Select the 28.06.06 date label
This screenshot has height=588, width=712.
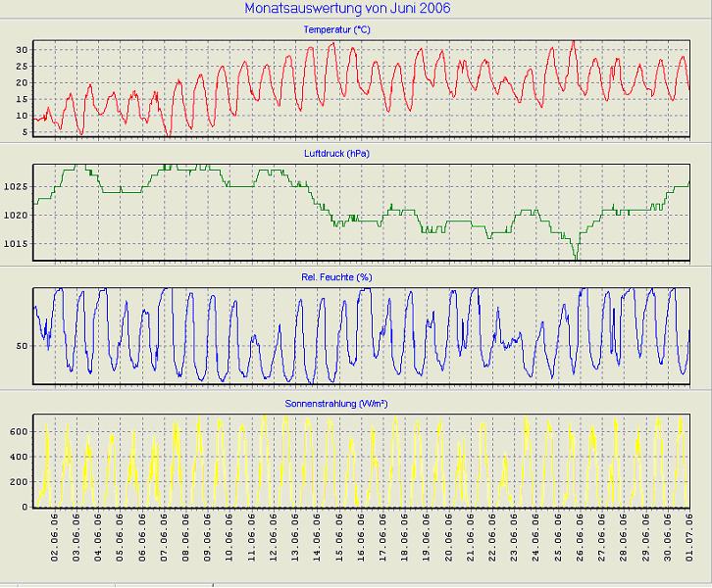pos(624,536)
